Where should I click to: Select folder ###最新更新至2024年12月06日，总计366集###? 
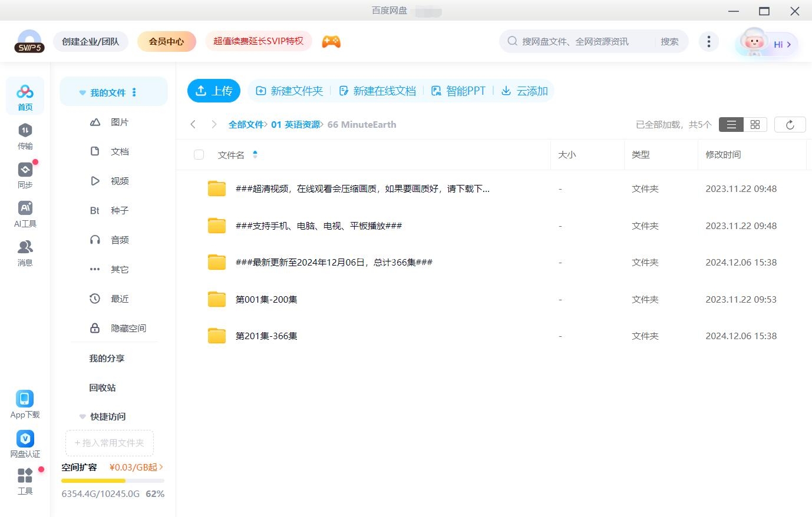click(x=334, y=262)
